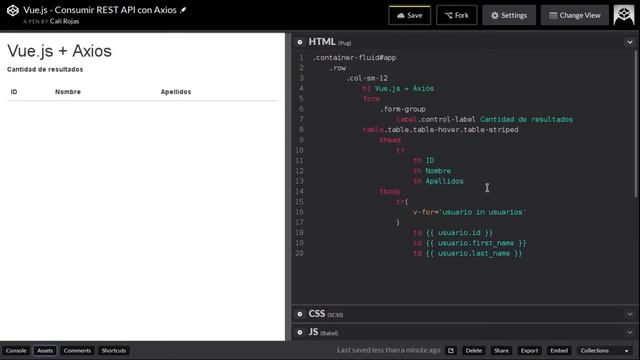Open the Console panel

click(16, 351)
